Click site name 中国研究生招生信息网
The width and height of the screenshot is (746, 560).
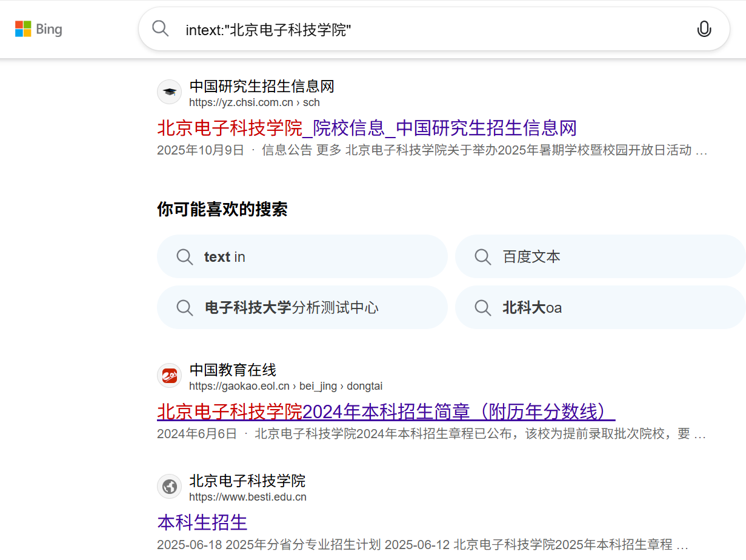[262, 86]
